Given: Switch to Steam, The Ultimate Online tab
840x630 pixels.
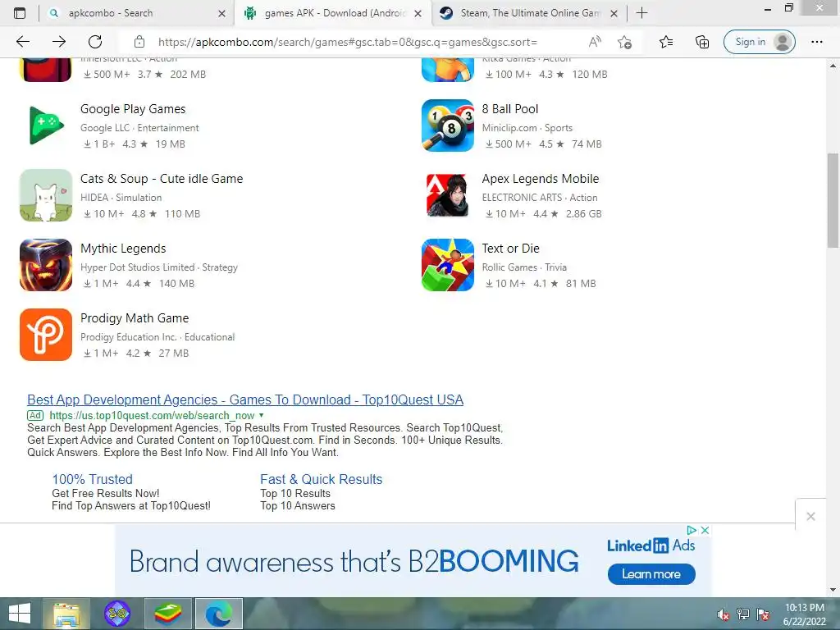Looking at the screenshot, I should (x=531, y=13).
